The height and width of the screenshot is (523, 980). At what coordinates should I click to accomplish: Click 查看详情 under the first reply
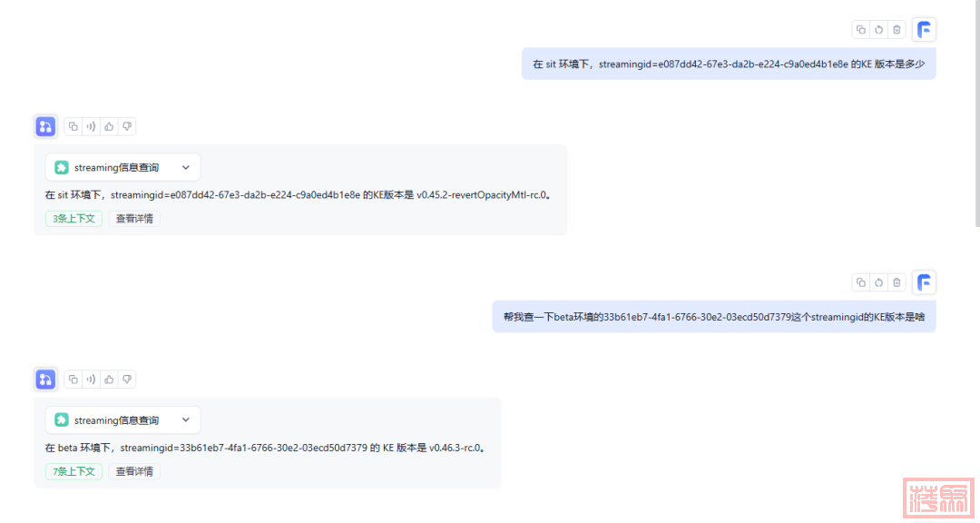[x=134, y=219]
